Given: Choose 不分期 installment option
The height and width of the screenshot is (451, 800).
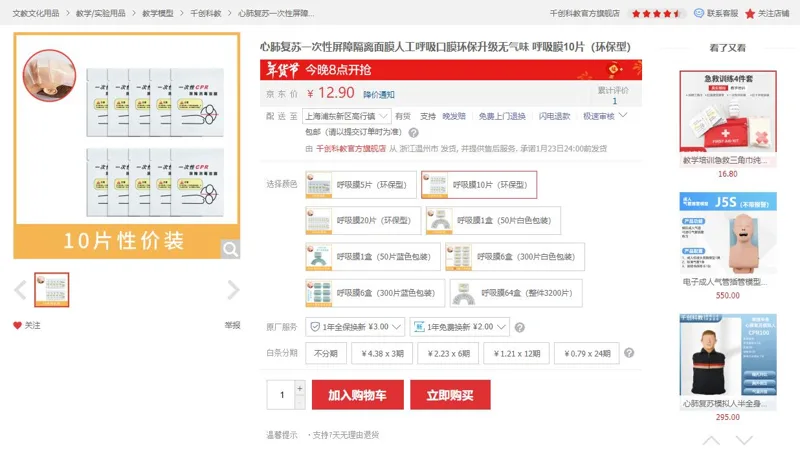Looking at the screenshot, I should (x=326, y=353).
